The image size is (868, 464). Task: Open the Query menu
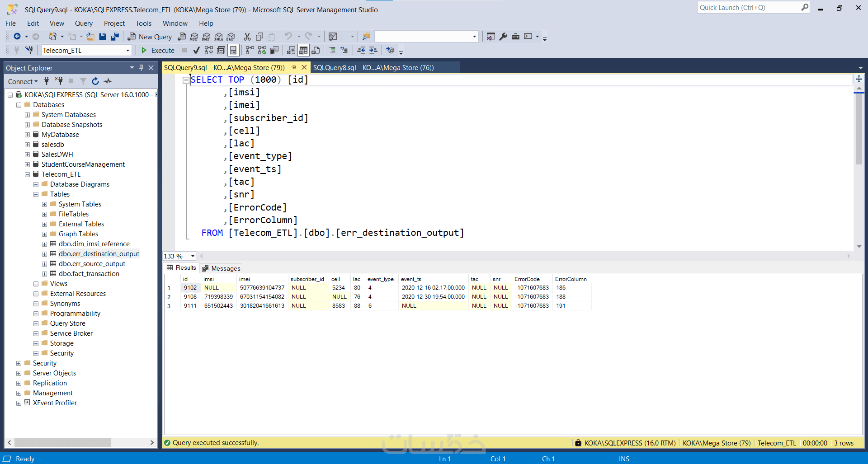84,23
